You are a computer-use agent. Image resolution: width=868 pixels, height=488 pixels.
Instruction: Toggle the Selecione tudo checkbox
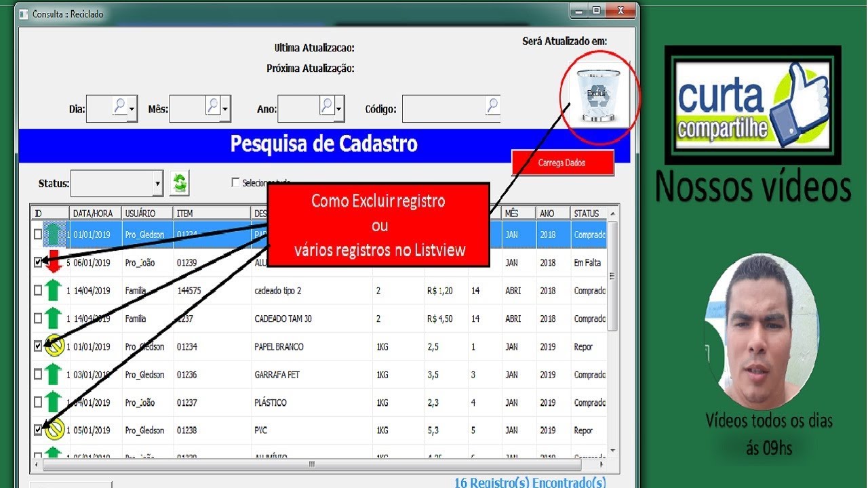coord(235,182)
